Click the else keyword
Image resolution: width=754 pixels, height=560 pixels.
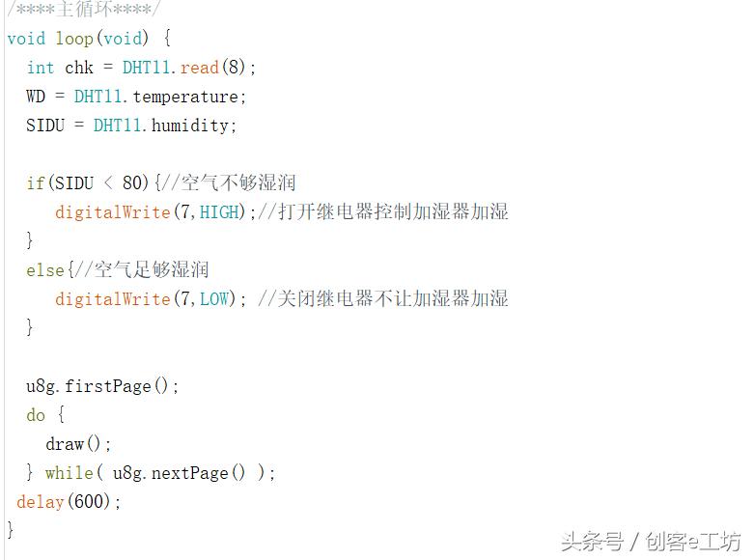pyautogui.click(x=44, y=270)
